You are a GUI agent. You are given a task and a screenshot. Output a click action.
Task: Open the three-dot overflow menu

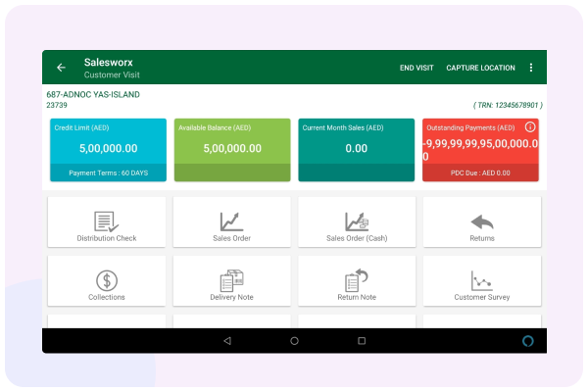531,68
